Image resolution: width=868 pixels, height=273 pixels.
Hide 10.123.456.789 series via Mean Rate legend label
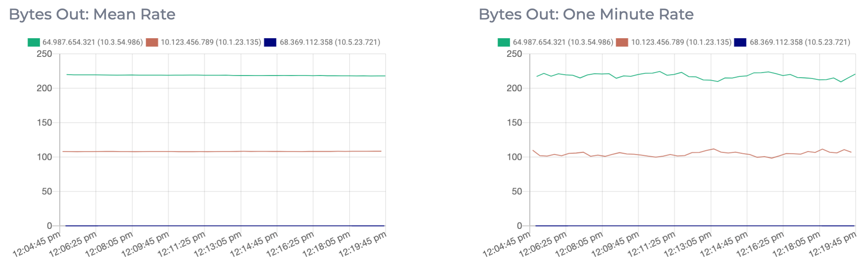211,42
